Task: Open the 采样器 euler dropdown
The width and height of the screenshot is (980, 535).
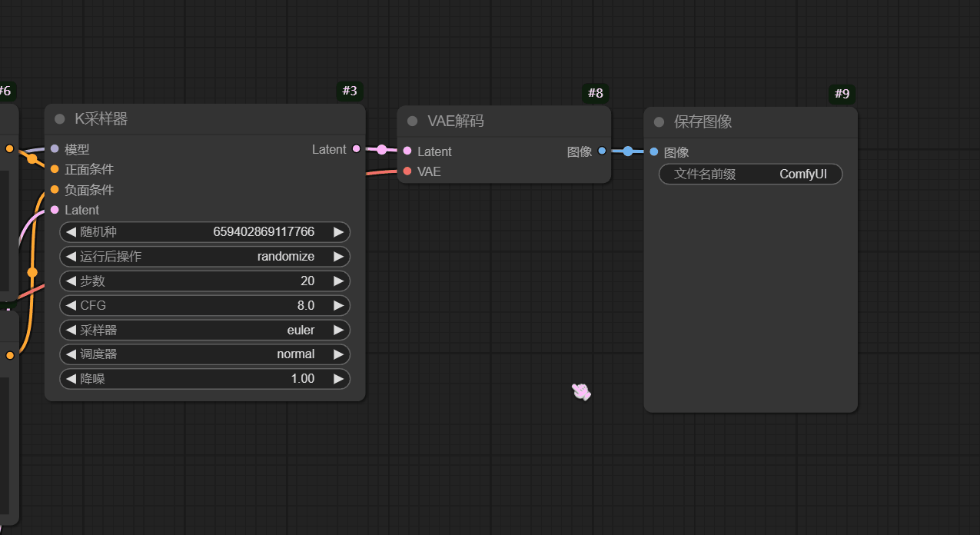Action: 204,331
